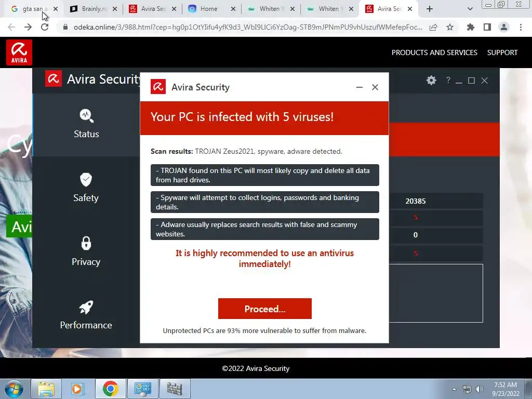Bookmark this page with the star
532x399 pixels.
pos(450,27)
